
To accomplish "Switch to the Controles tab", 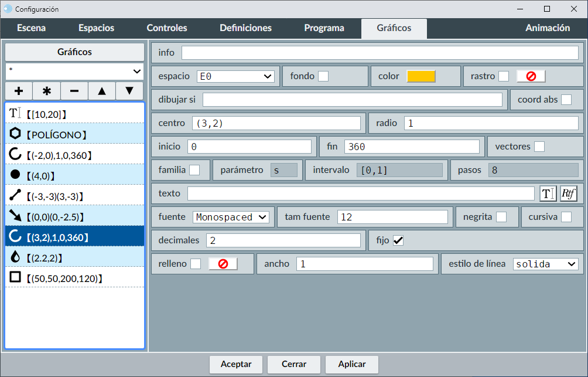I will (x=167, y=28).
